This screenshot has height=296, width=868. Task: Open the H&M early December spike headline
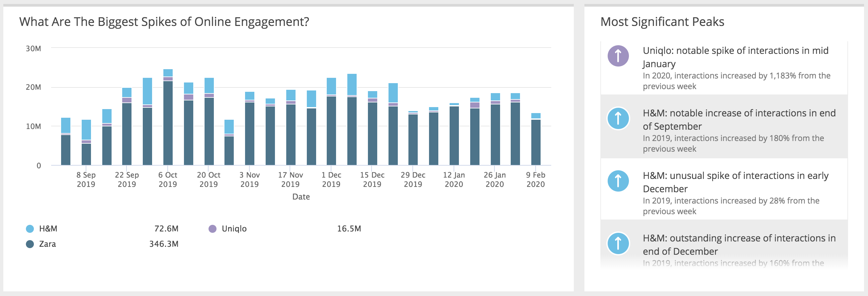(735, 182)
